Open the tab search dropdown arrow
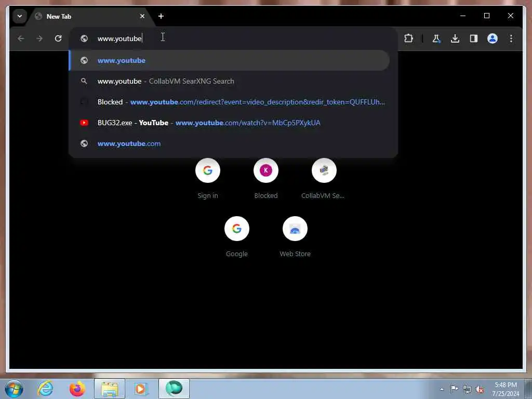Screen dimensions: 532x399 point(20,16)
